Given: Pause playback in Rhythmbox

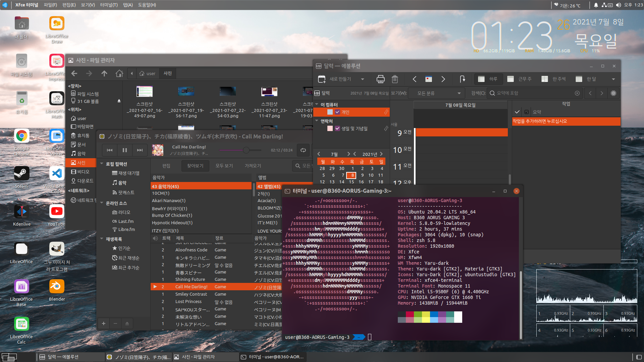Looking at the screenshot, I should (x=124, y=150).
